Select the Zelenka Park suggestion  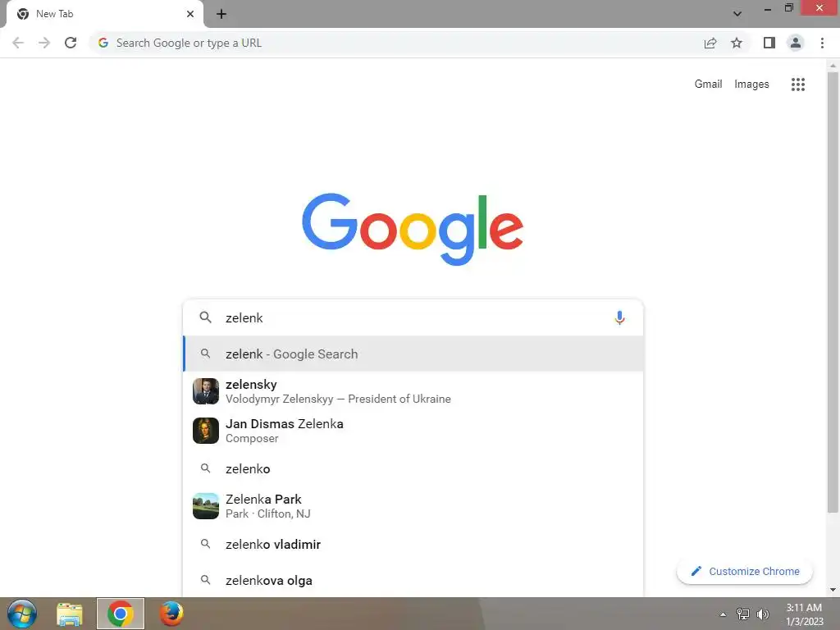coord(413,506)
